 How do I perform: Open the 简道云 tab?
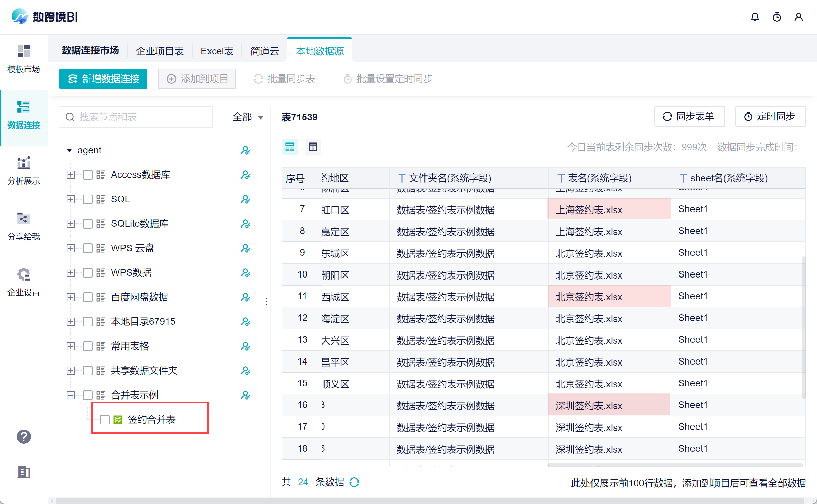tap(264, 51)
